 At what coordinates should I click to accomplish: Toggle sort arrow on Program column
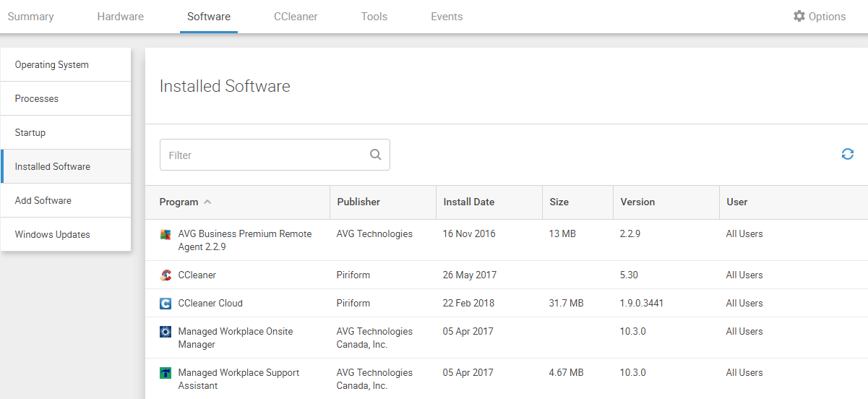pos(207,202)
